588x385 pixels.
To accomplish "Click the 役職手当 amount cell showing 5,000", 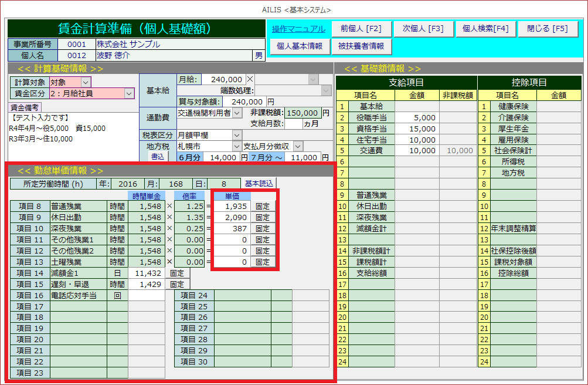I will [x=416, y=117].
